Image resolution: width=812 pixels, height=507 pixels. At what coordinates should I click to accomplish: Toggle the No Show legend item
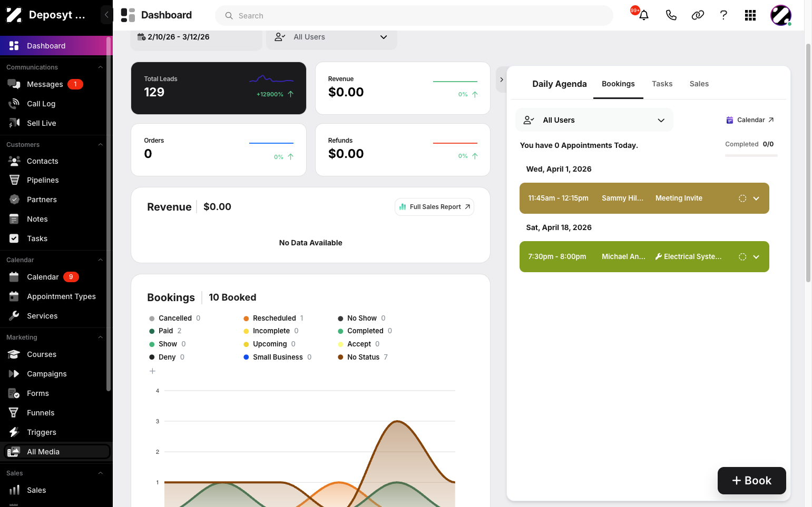(361, 318)
